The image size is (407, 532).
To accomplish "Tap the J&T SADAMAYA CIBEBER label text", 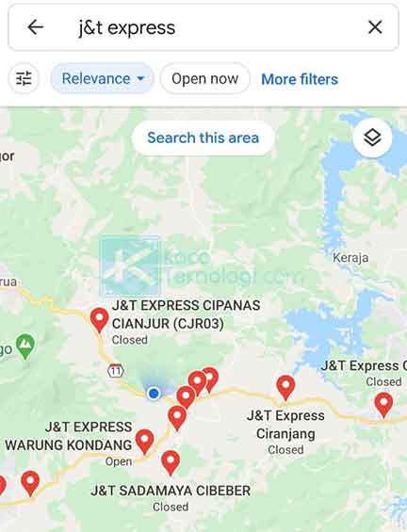I will pos(171,491).
